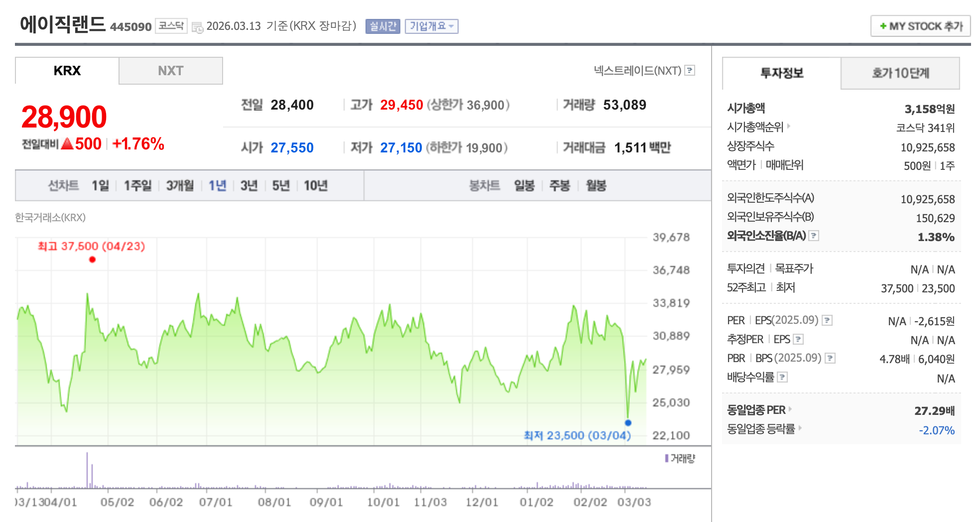Click the 외국인소진율 value 1.38%

tap(936, 237)
